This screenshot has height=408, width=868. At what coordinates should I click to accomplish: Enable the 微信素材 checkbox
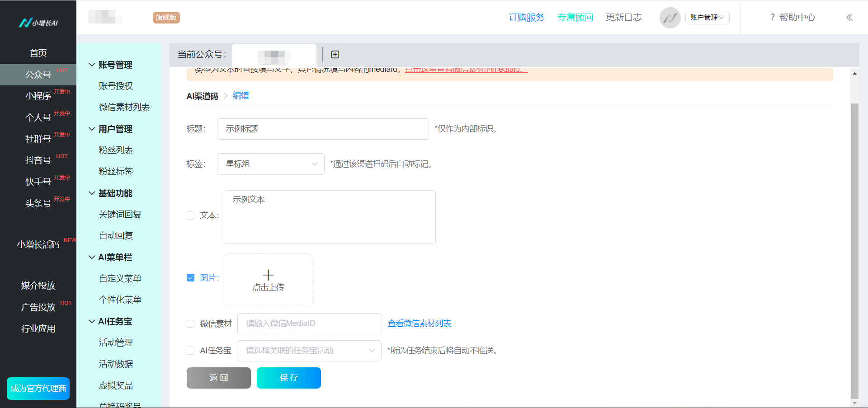[x=191, y=324]
